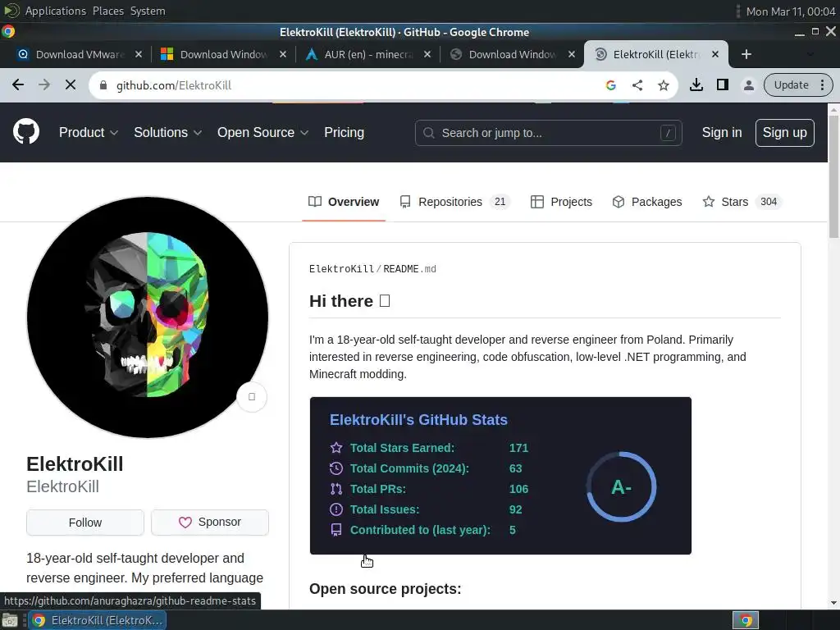Viewport: 840px width, 630px height.
Task: Click the Total PRs value 106
Action: point(518,489)
